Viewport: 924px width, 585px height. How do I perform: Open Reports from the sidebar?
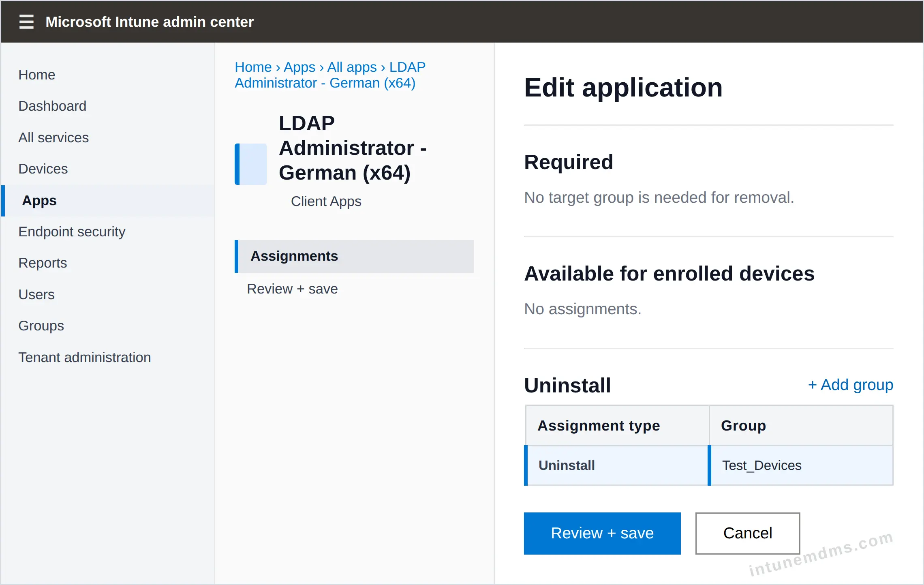click(43, 264)
